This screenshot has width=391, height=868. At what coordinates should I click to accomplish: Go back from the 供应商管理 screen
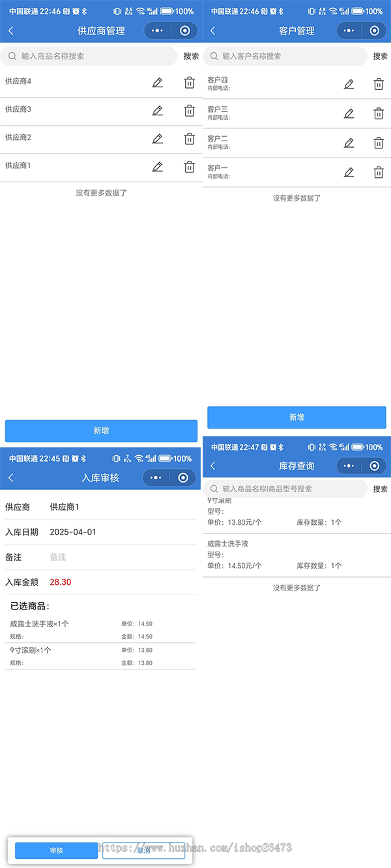coord(11,31)
